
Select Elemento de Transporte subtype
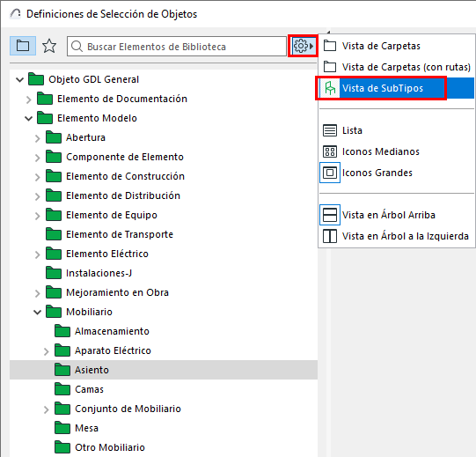click(120, 234)
